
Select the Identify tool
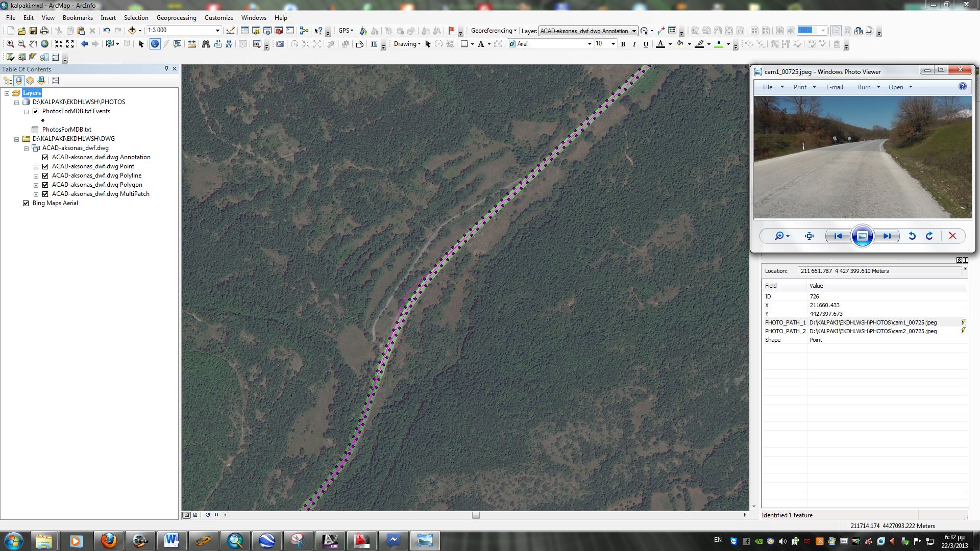(155, 44)
